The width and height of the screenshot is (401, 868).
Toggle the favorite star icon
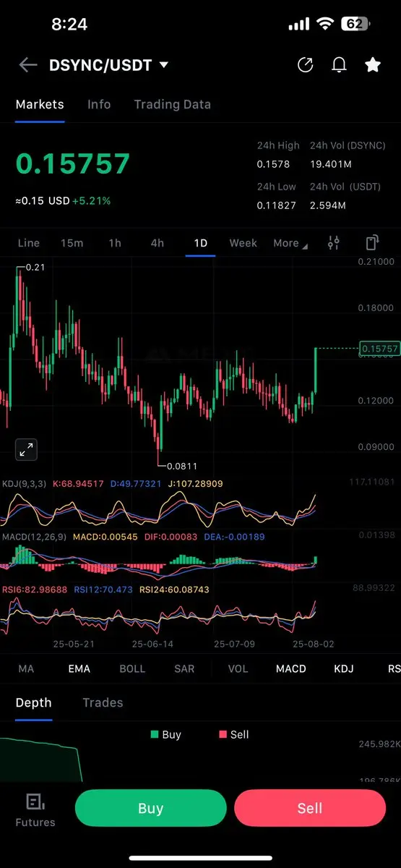coord(373,65)
